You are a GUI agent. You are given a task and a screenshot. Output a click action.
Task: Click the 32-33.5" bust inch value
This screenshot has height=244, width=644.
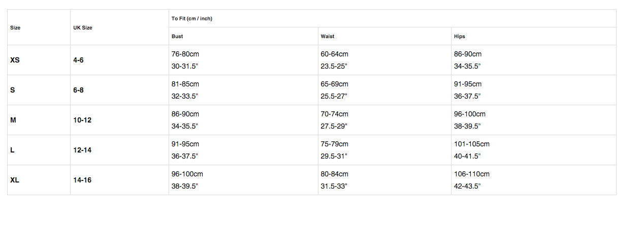coord(185,96)
